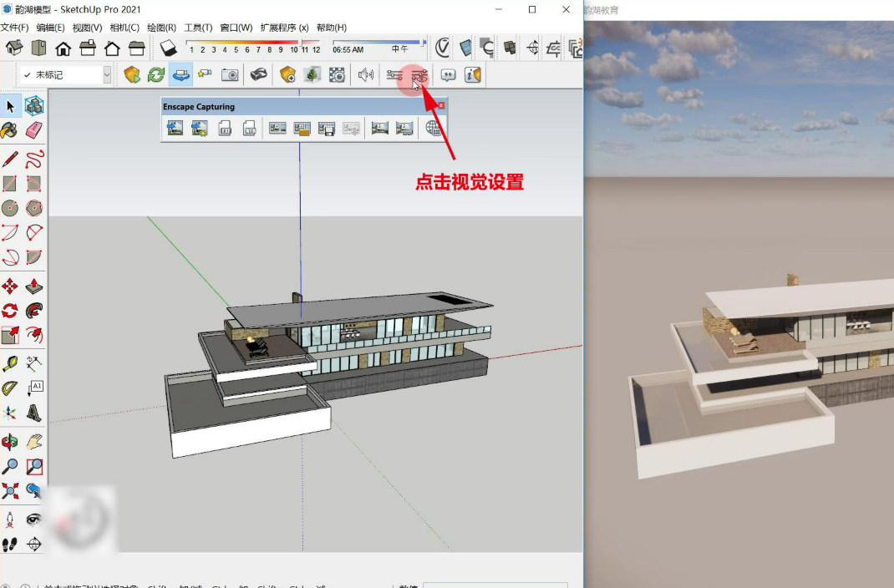Close the Enscape Capturing toolbar
Image resolution: width=894 pixels, height=588 pixels.
(x=440, y=105)
